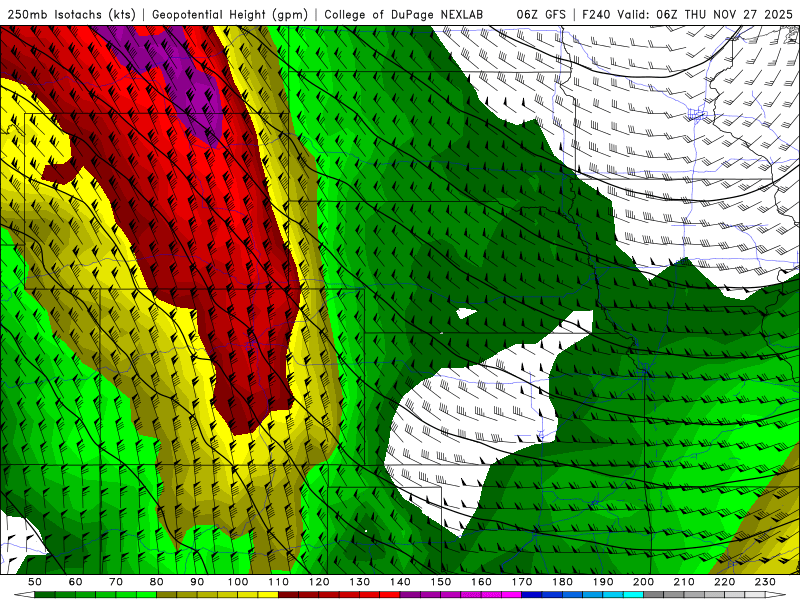Click the 'College of DuPage NEXLAB' label

403,14
